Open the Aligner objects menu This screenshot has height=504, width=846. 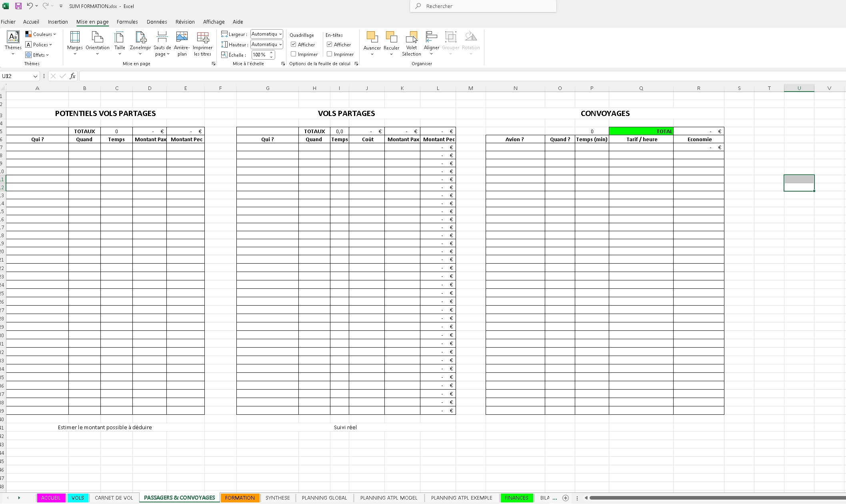pyautogui.click(x=432, y=43)
